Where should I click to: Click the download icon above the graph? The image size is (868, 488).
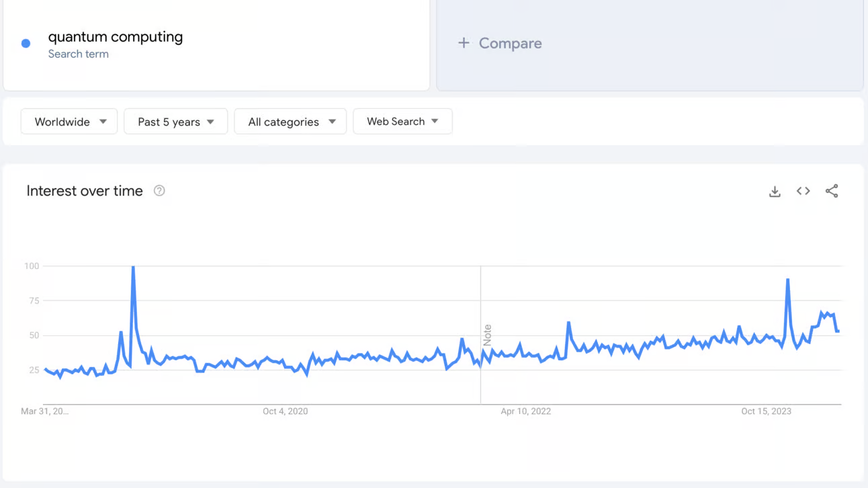775,191
